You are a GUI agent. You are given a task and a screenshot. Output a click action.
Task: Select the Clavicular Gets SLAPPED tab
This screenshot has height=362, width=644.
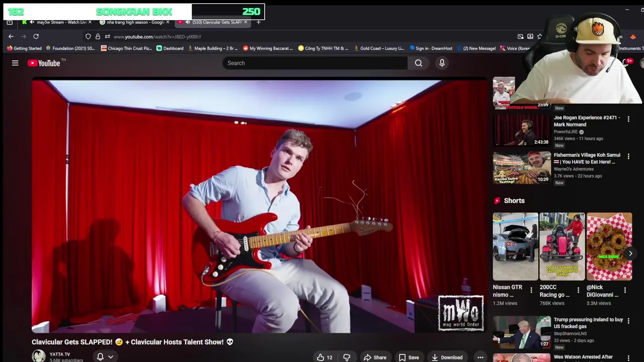point(212,22)
